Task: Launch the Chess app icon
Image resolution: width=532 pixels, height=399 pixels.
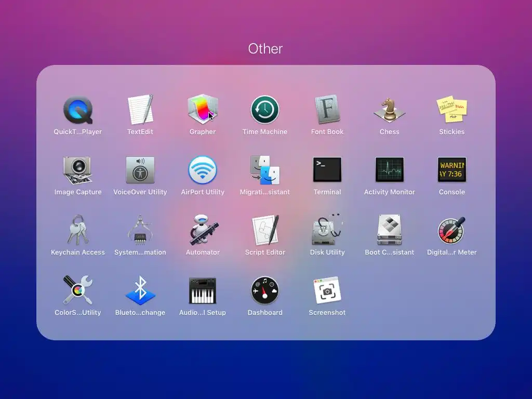Action: click(390, 110)
